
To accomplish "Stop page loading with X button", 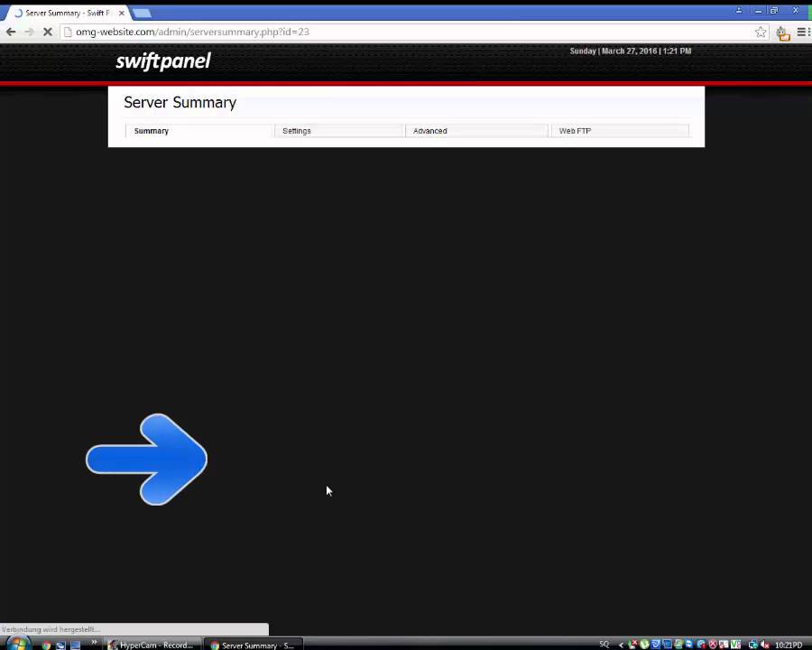I will (x=47, y=32).
